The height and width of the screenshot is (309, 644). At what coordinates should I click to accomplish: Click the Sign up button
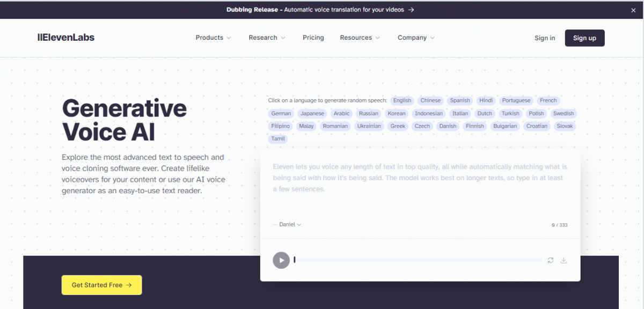(x=584, y=38)
